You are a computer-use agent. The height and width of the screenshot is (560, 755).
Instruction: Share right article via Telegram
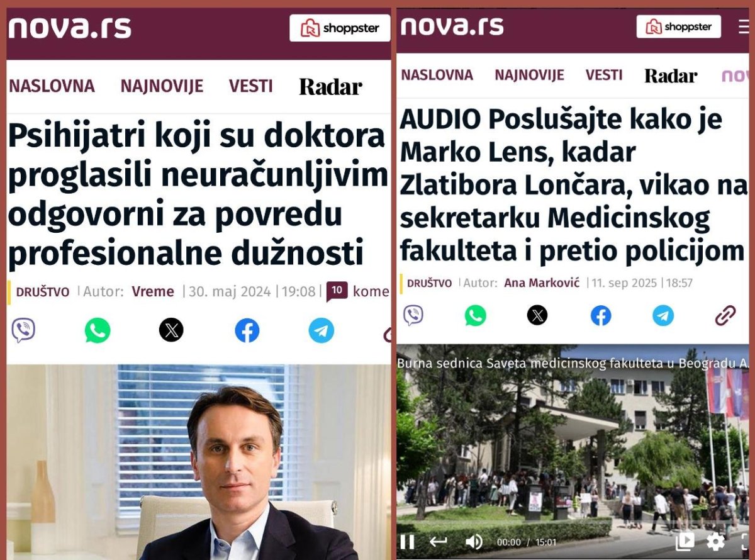[x=663, y=315]
